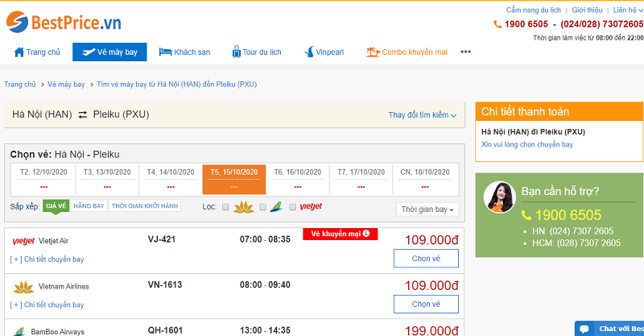
Task: Open the Giới thiệu link
Action: (x=587, y=10)
